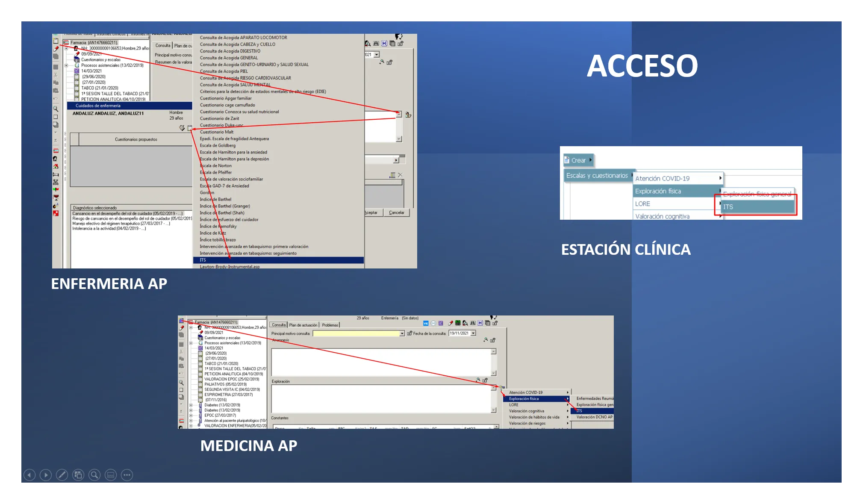Select PALIATIVOS (05/02/2019) in Medicina tree
This screenshot has width=863, height=504.
(225, 384)
